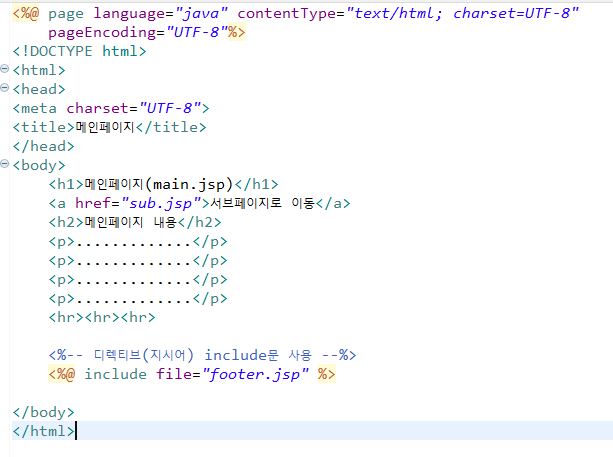Collapse the <html> fold marker
613x457 pixels.
click(4, 69)
